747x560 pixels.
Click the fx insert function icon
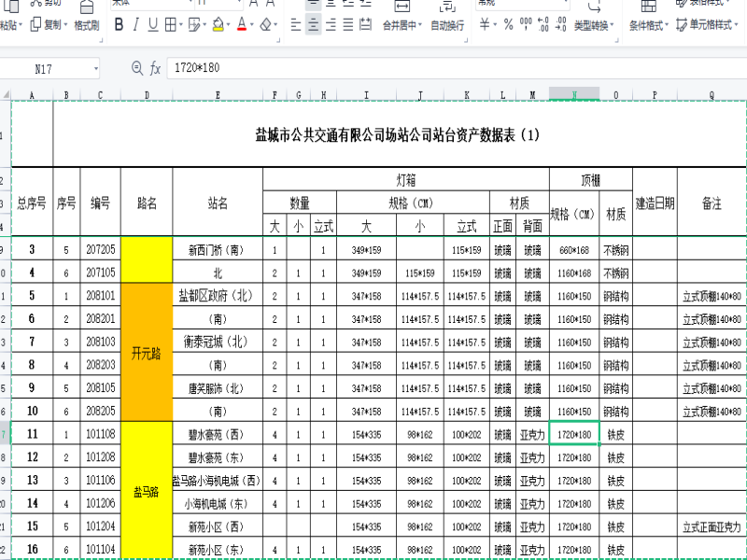pyautogui.click(x=156, y=68)
